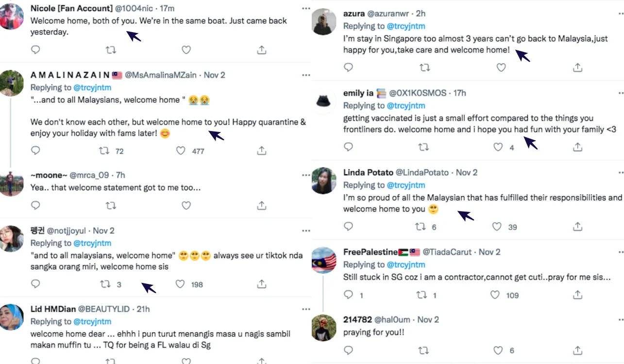The width and height of the screenshot is (624, 364).
Task: Like AMALINAZAIN's tweet with 477 likes
Action: click(181, 151)
